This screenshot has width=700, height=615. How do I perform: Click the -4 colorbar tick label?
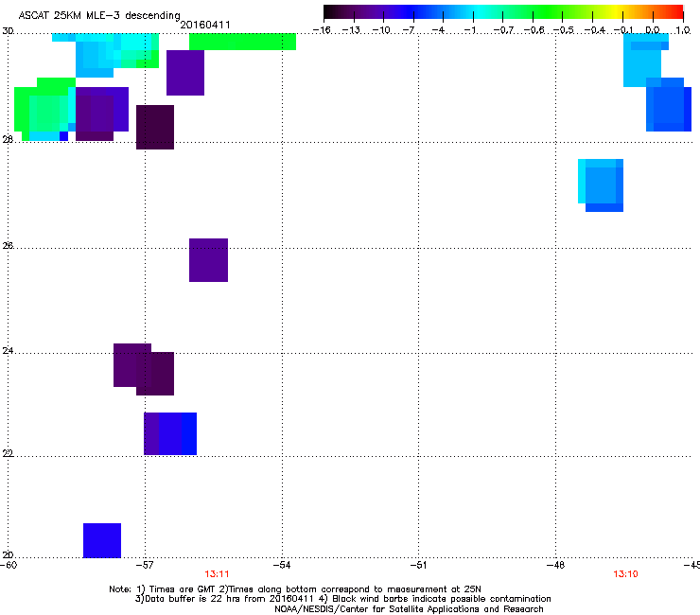click(x=439, y=30)
